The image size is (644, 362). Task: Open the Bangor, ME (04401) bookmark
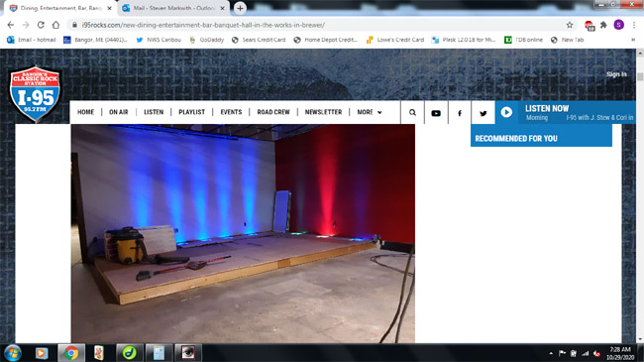[x=95, y=40]
